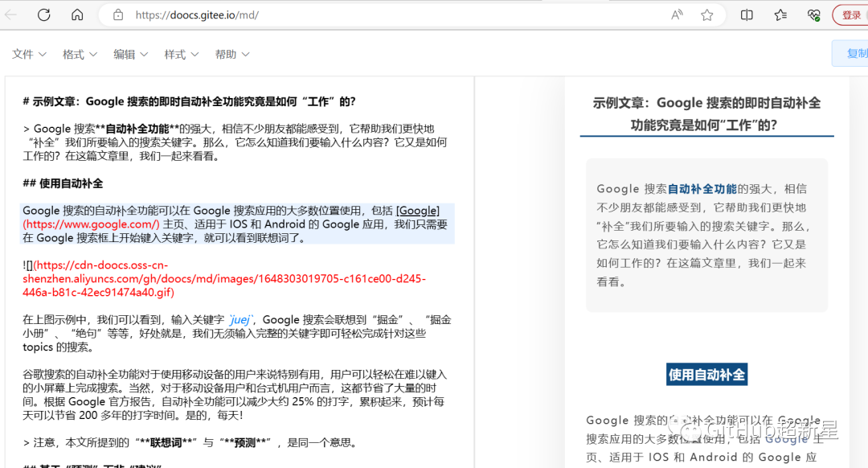The image size is (868, 468).
Task: Click the Read Aloud icon in address bar
Action: point(677,15)
